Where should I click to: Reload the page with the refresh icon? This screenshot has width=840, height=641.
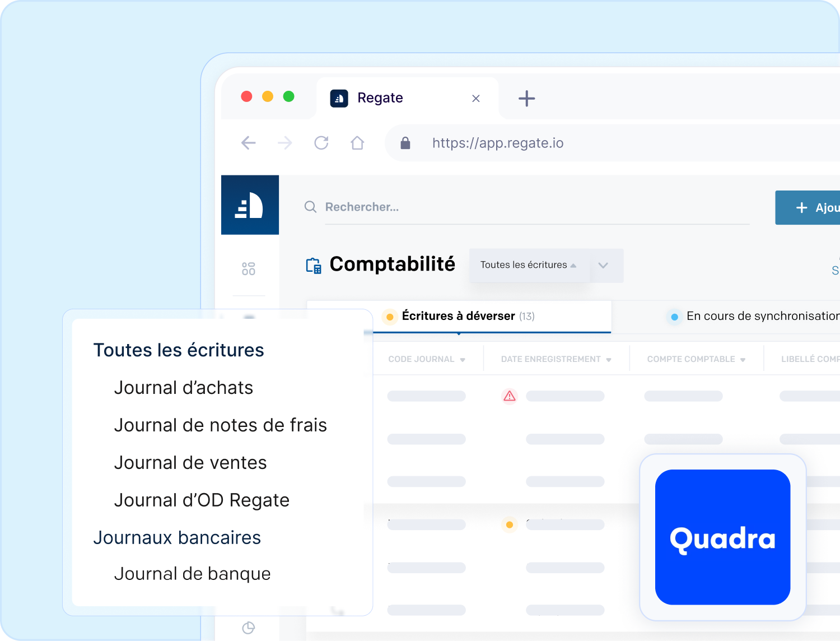(x=321, y=143)
